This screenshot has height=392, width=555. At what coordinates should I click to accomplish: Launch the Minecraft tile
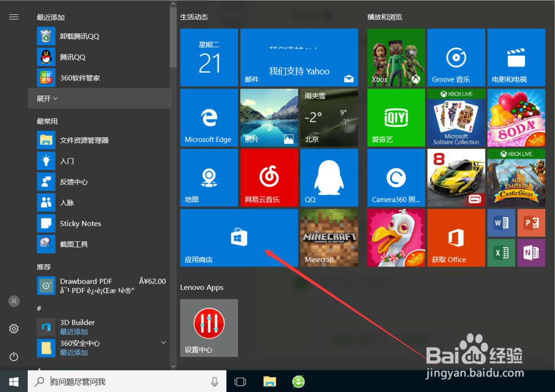coord(329,238)
